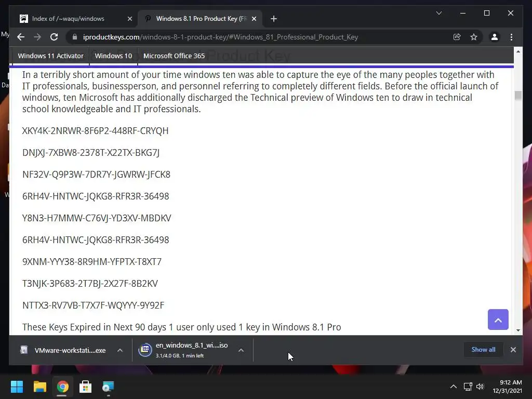Click the key T3NJK-3P683-2T7BJ-2X27F-8B2KV
Viewport: 532px width, 399px height.
90,283
